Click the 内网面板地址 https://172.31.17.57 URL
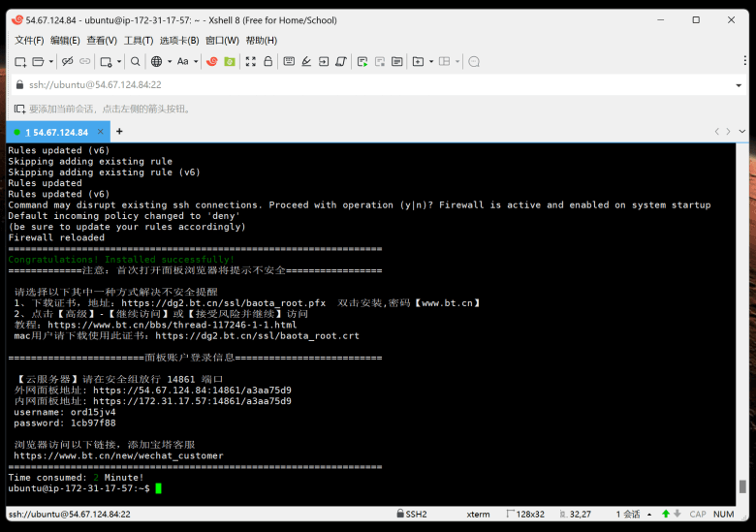The width and height of the screenshot is (756, 532). (x=192, y=401)
